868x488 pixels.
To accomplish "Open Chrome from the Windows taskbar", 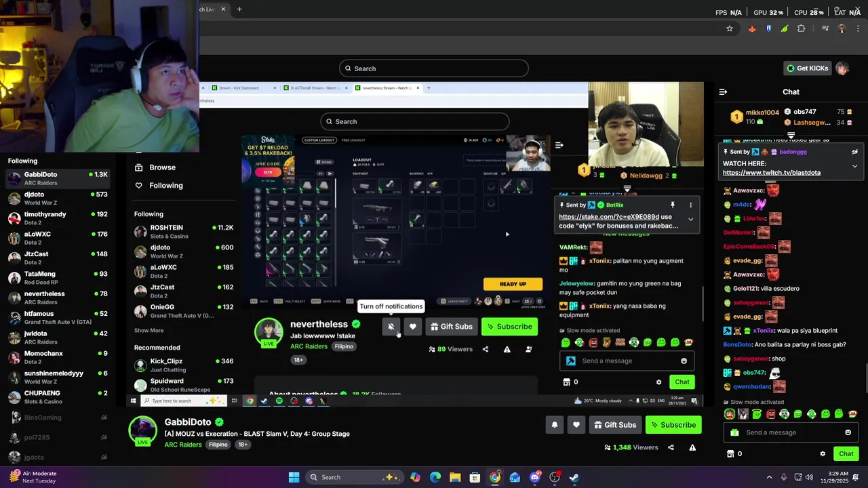I will (495, 477).
